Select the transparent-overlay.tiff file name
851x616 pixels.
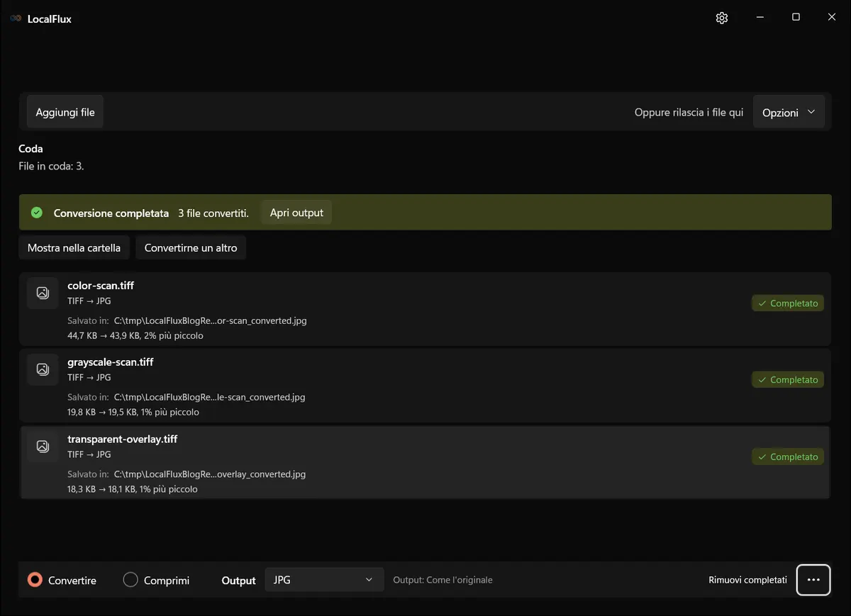tap(123, 439)
